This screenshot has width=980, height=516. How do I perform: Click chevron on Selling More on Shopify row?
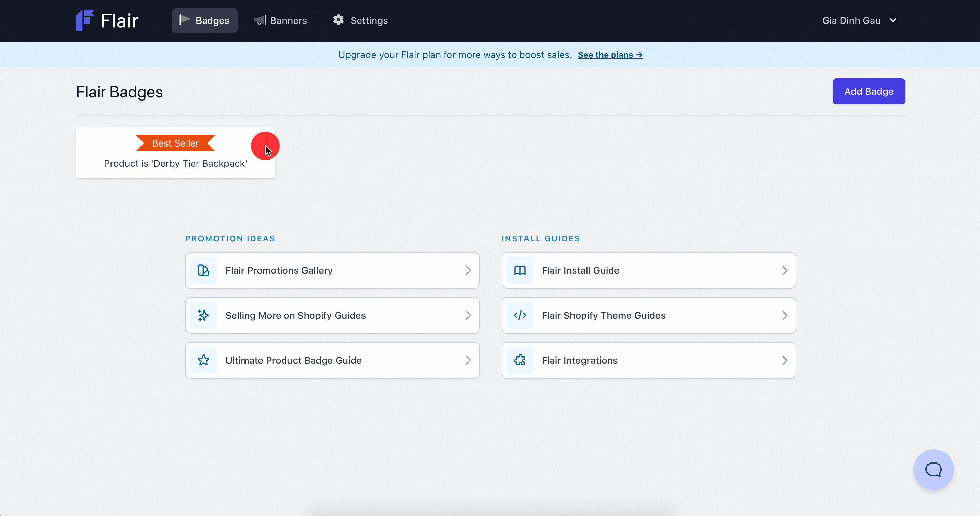click(x=468, y=315)
